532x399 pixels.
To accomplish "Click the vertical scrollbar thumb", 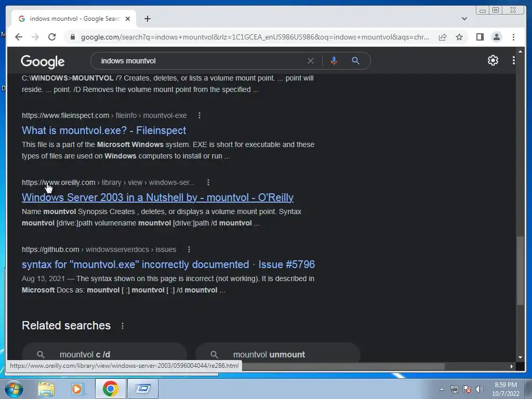I will click(x=520, y=271).
